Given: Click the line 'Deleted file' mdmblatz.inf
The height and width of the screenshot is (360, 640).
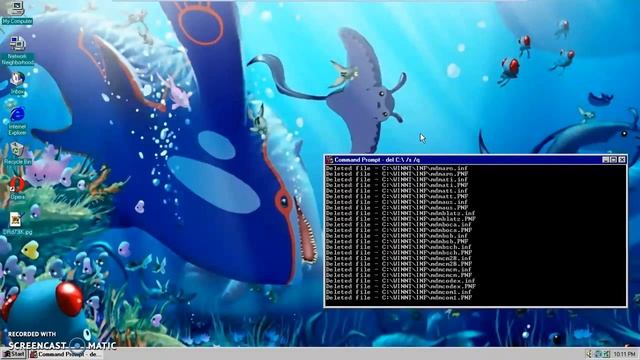Looking at the screenshot, I should pos(400,213).
